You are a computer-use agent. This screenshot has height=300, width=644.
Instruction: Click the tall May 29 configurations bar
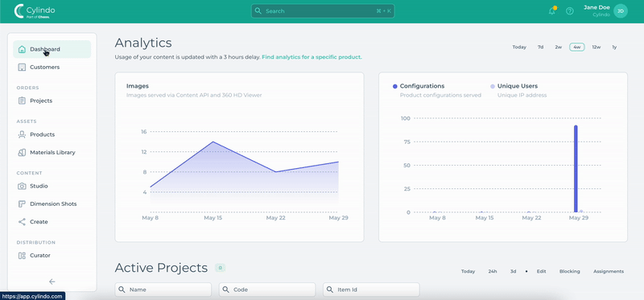576,169
